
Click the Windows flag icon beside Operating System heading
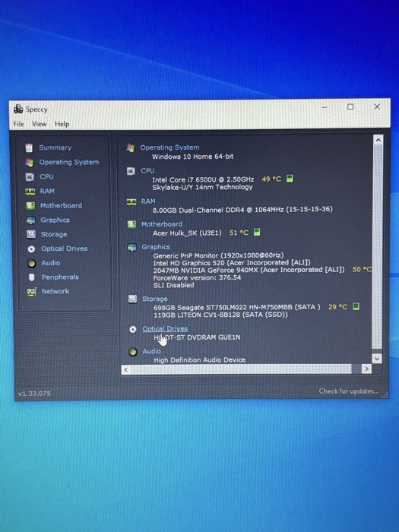(130, 147)
